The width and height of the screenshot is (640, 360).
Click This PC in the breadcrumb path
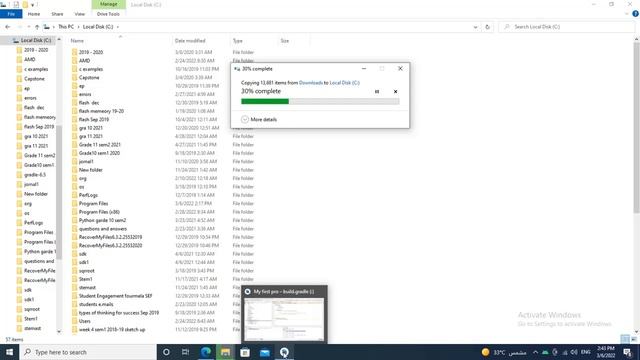(x=66, y=27)
